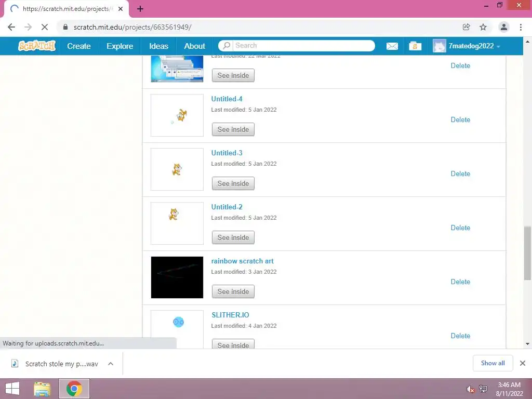
Task: Click See inside for SLITHER.IO
Action: point(233,344)
